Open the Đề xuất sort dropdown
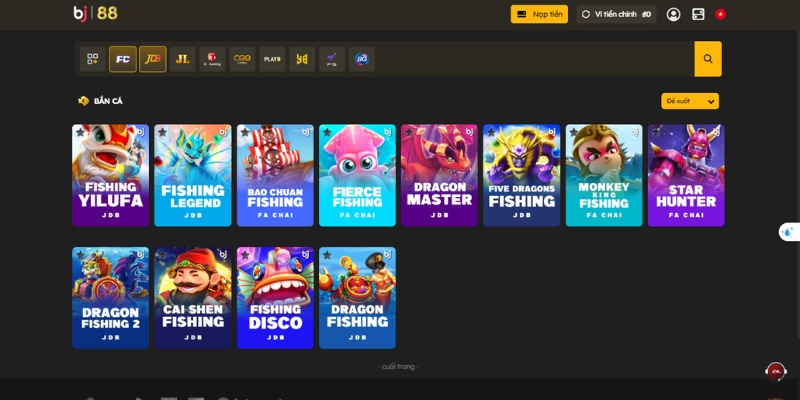This screenshot has height=400, width=800. 690,101
